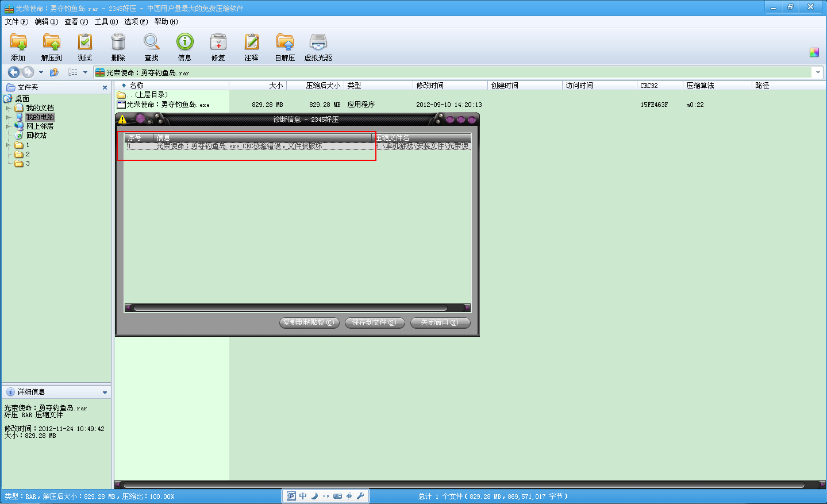Open the 注释 (Comment) tool
827x504 pixels.
(252, 42)
